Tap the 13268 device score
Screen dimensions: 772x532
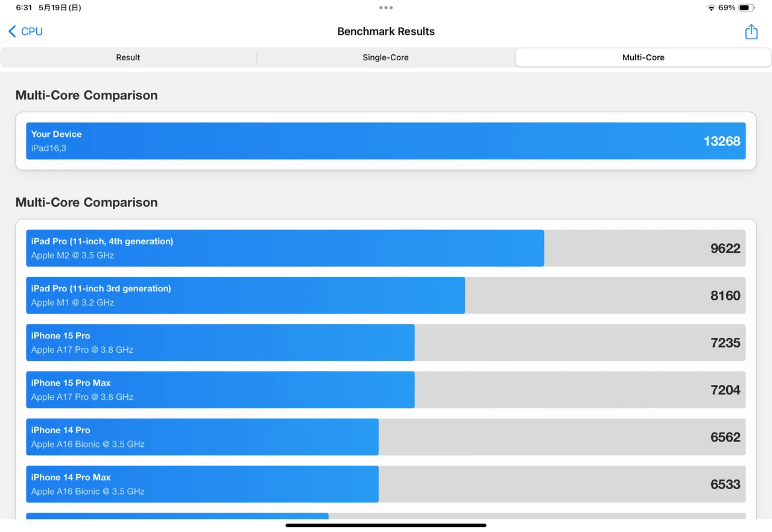[x=722, y=141]
